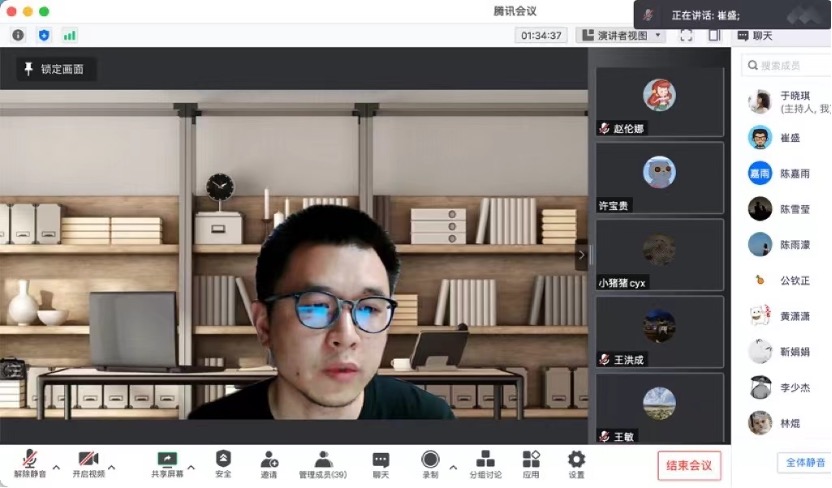The image size is (832, 488).
Task: Open the 安全 security options
Action: pyautogui.click(x=223, y=460)
